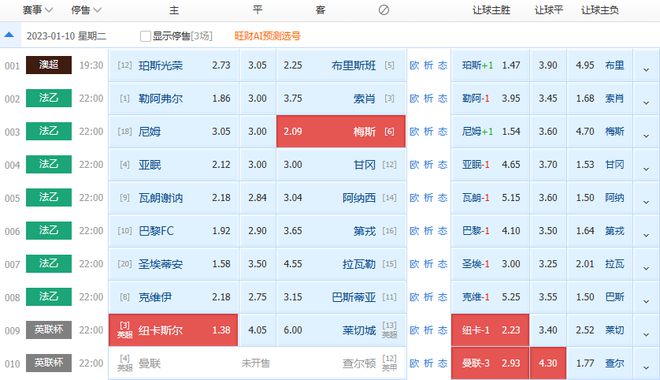The width and height of the screenshot is (660, 380).
Task: Expand row 009 more options chevron
Action: (646, 334)
